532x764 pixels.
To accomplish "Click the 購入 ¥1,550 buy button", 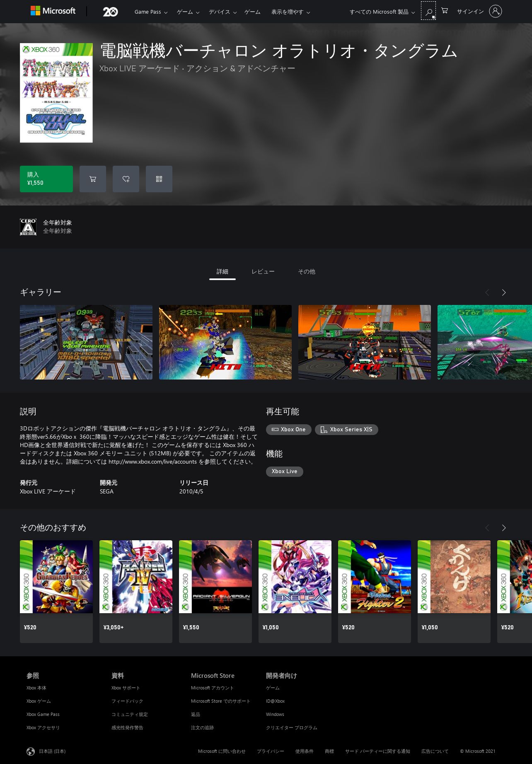I will (x=46, y=179).
